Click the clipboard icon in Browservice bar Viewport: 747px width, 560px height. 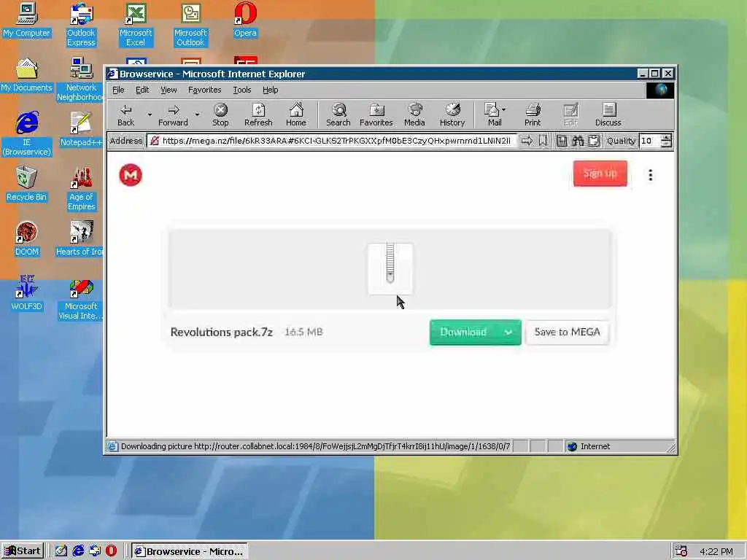point(594,141)
